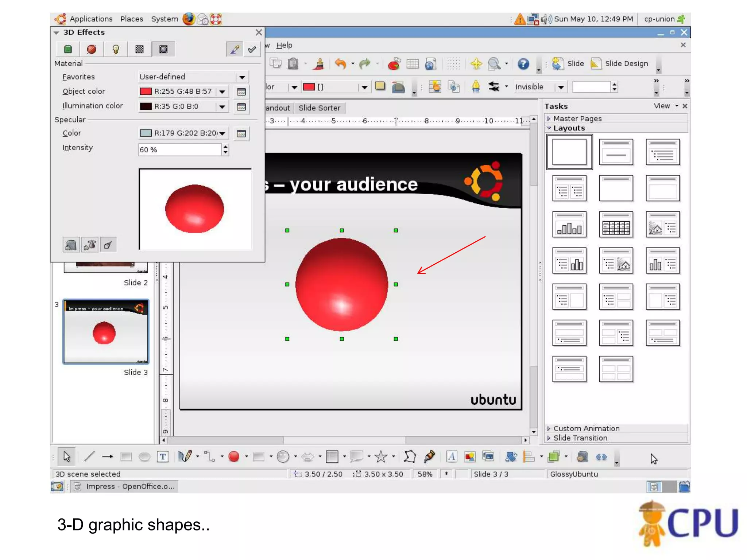Select the Geometry tab icon in 3D Effects

click(x=68, y=49)
